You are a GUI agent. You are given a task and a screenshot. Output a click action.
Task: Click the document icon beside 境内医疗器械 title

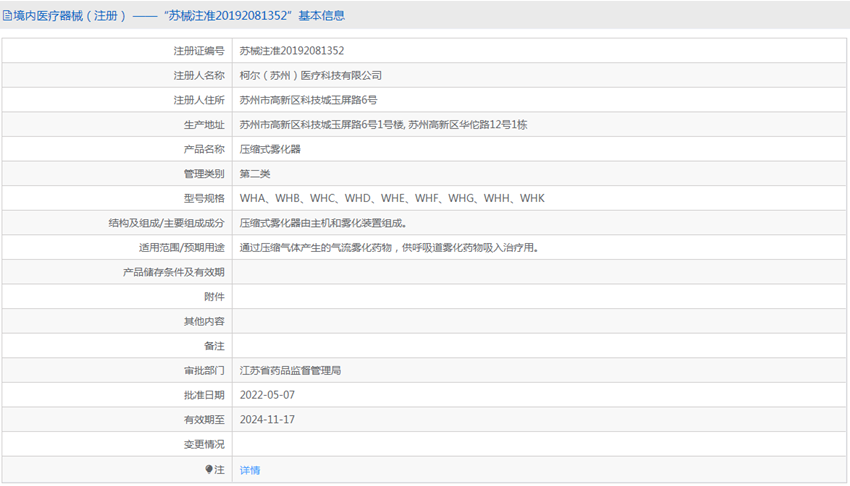(7, 16)
